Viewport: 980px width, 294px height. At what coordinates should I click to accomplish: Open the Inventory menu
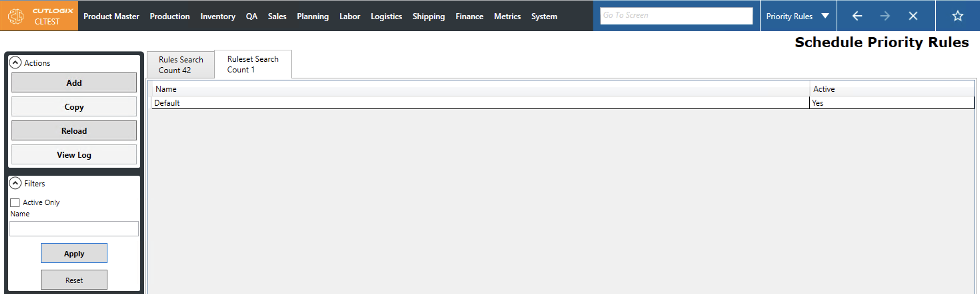coord(218,16)
